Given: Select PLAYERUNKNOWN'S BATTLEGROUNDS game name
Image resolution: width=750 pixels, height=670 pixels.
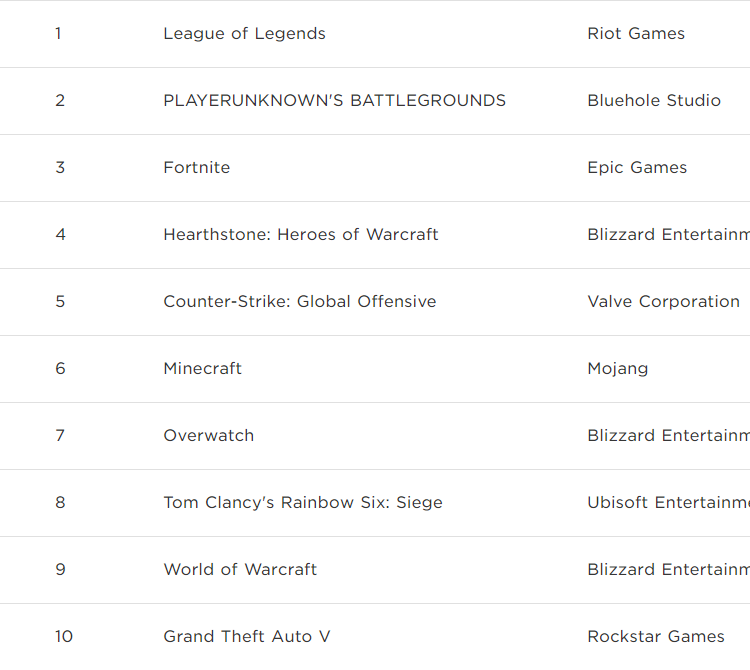Looking at the screenshot, I should 334,101.
